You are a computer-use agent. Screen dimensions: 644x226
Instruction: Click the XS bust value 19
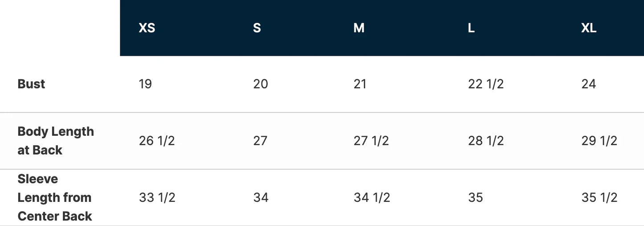[x=145, y=84]
